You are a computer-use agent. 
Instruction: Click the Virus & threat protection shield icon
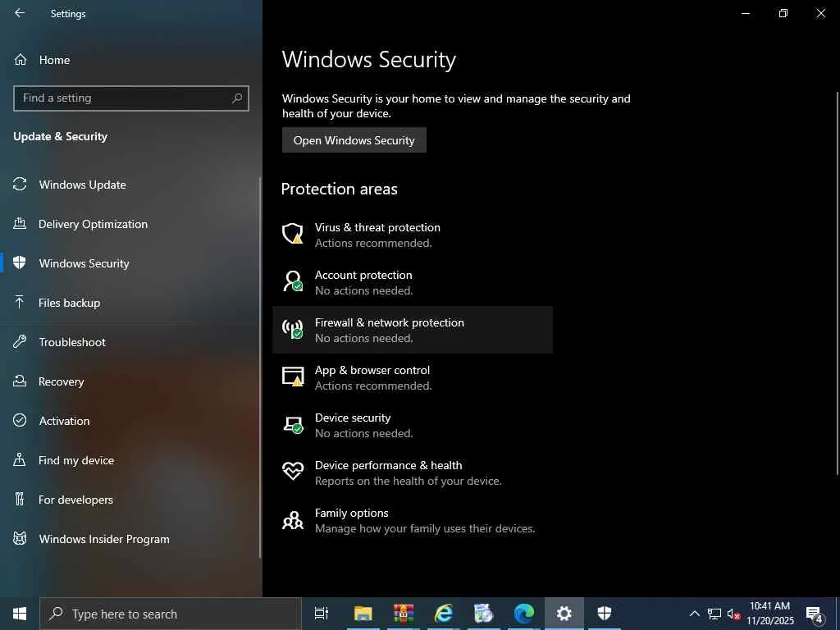pyautogui.click(x=293, y=234)
